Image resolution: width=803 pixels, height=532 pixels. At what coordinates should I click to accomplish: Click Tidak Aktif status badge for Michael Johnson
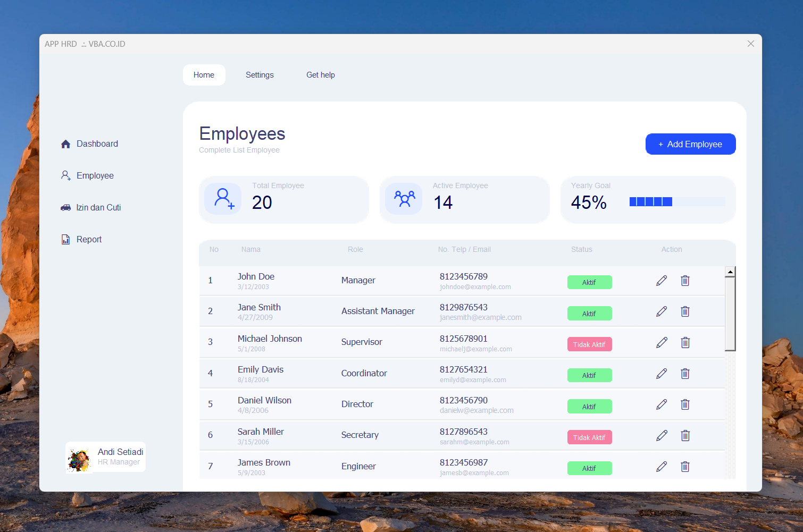589,344
